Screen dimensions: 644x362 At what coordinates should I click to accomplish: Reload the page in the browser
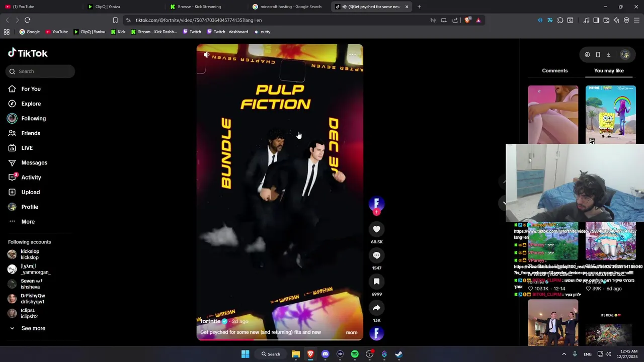pyautogui.click(x=27, y=20)
